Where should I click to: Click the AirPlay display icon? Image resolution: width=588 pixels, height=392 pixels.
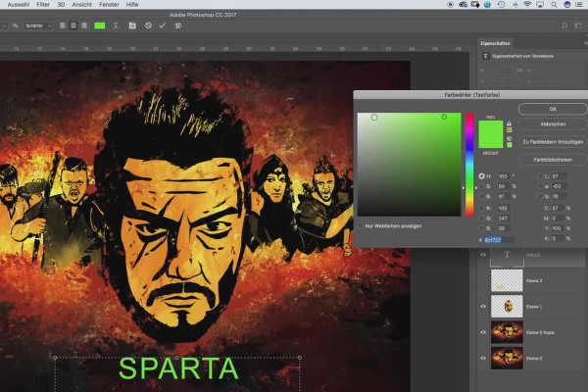[x=540, y=5]
